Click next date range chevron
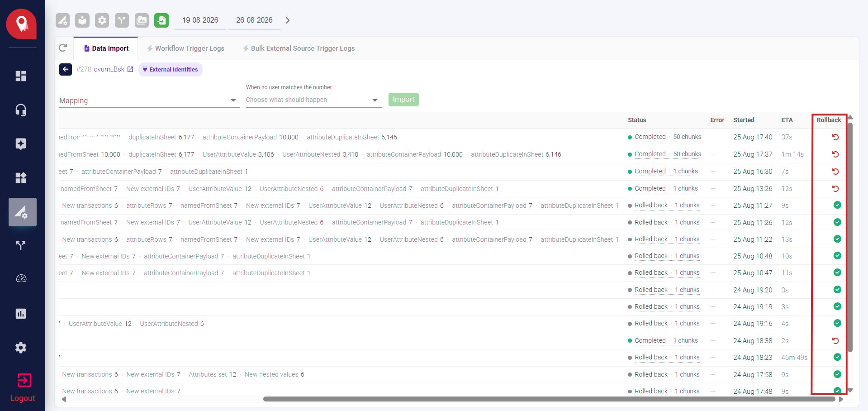 [288, 20]
